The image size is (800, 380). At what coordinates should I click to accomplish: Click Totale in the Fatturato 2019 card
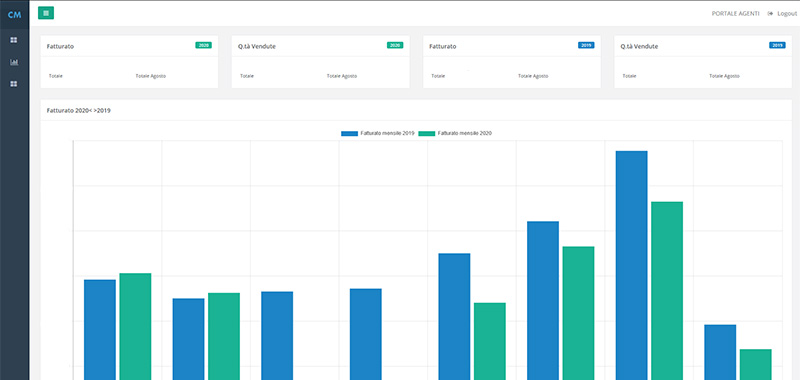click(x=438, y=76)
